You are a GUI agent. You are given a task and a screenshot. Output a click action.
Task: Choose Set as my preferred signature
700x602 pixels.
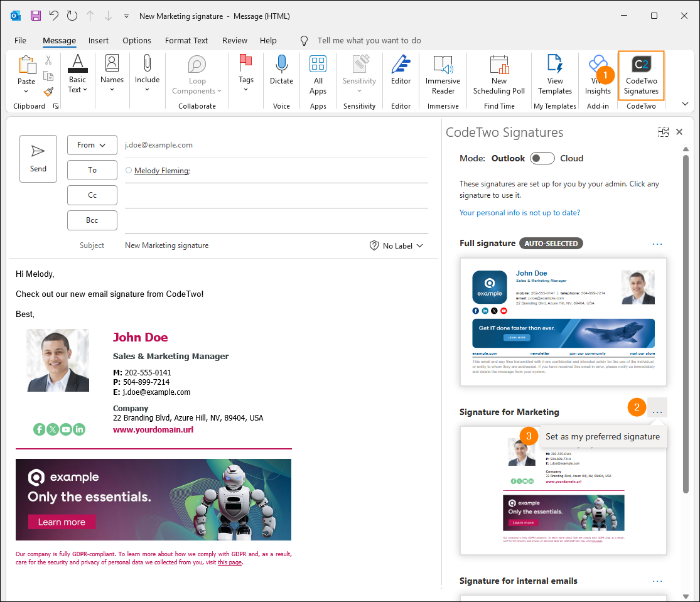coord(603,436)
